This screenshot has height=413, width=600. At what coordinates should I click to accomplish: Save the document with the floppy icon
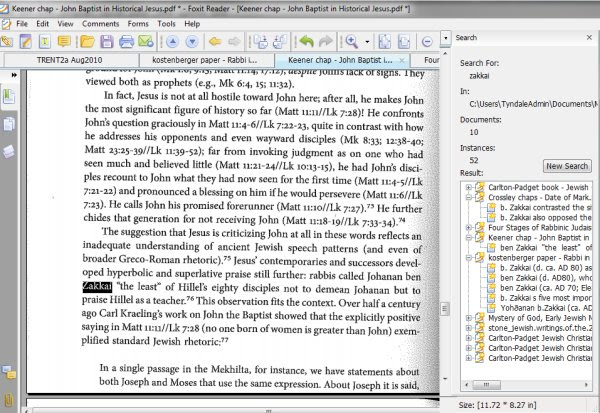point(107,41)
